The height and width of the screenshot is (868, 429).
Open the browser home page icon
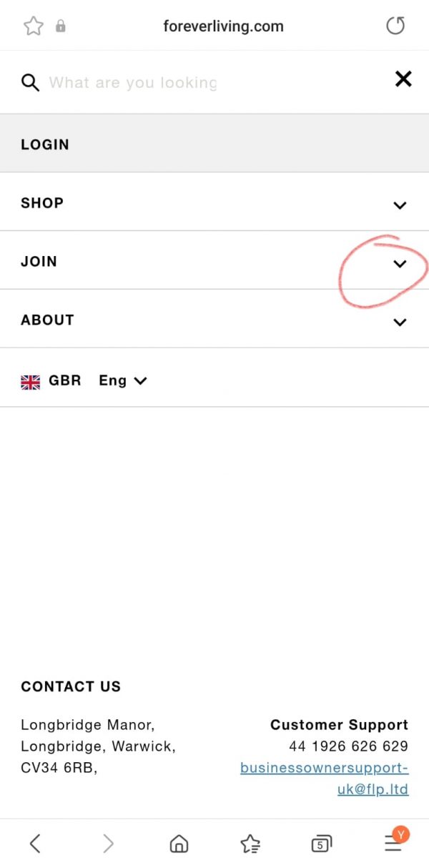(x=179, y=844)
